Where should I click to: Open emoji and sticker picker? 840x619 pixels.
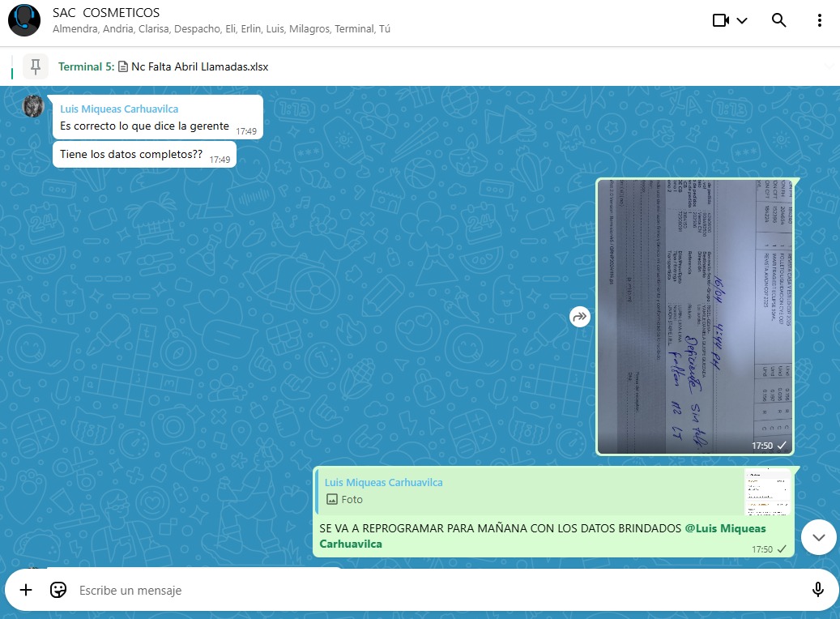tap(58, 590)
